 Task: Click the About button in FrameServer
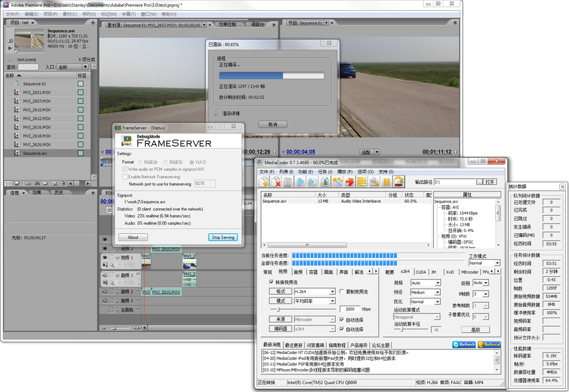click(133, 237)
